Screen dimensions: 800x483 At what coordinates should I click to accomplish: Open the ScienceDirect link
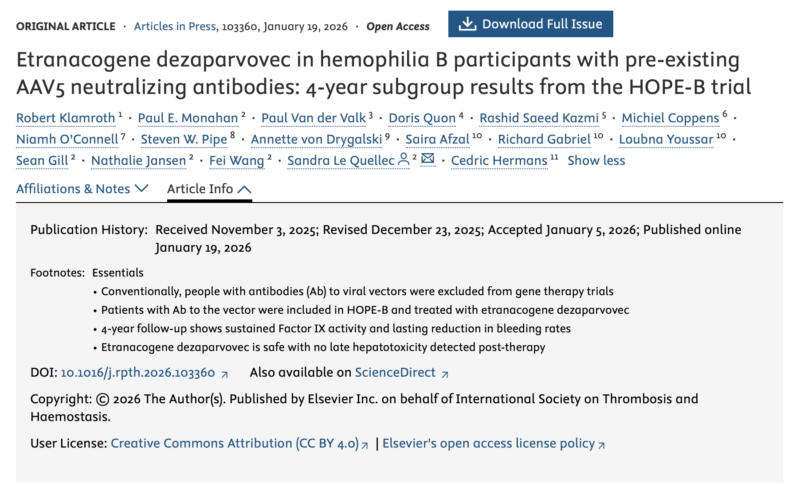(x=396, y=373)
